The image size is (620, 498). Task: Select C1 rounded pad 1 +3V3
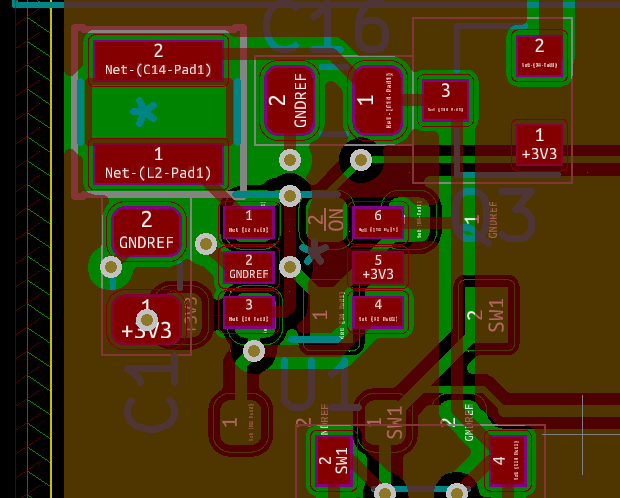(x=146, y=320)
